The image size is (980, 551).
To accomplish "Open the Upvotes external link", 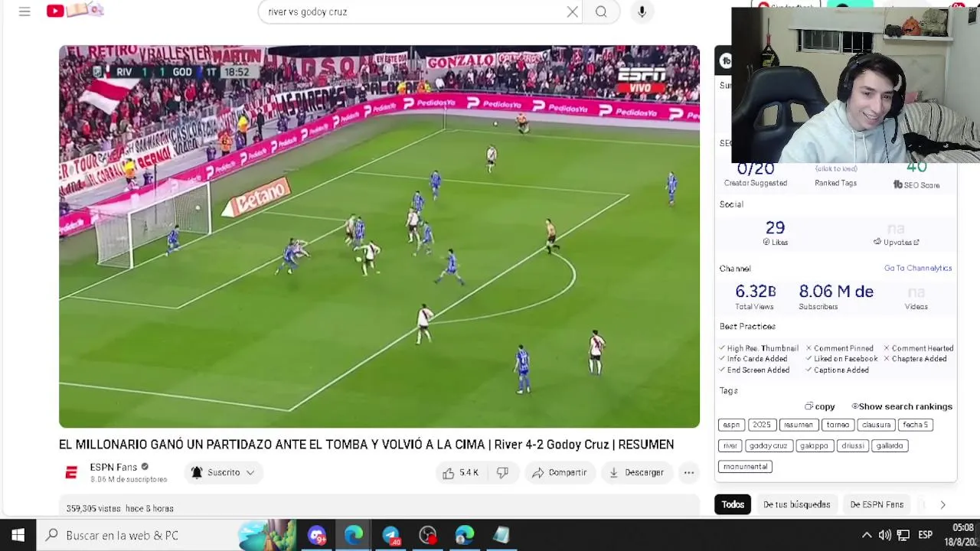I will [x=896, y=242].
